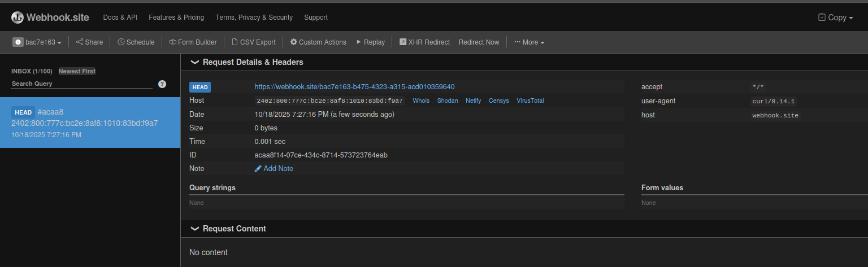The image size is (868, 267).
Task: Open the bac7e163 URL dropdown
Action: [x=37, y=42]
